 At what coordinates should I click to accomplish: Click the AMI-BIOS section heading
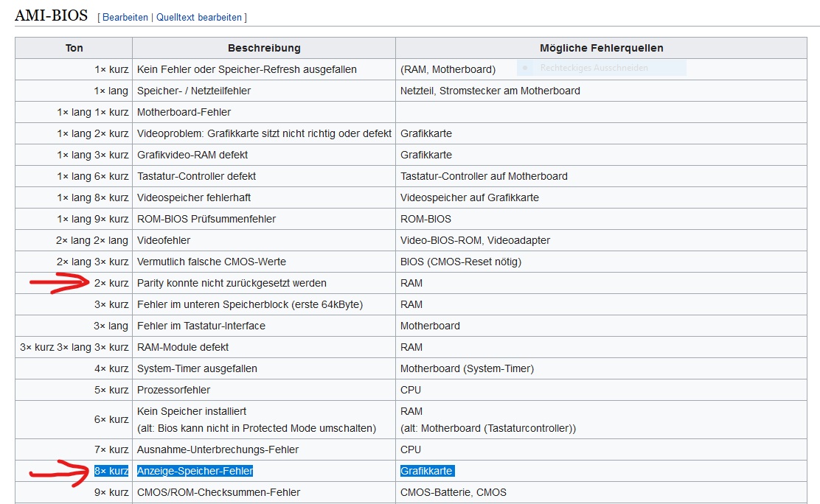click(x=51, y=15)
